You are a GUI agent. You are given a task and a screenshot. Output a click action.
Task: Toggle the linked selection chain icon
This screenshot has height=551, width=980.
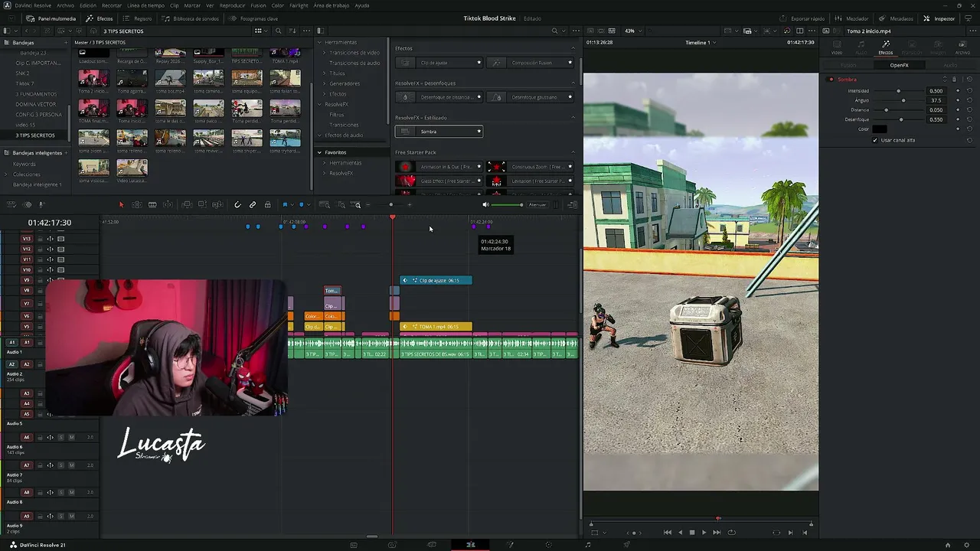(x=253, y=204)
